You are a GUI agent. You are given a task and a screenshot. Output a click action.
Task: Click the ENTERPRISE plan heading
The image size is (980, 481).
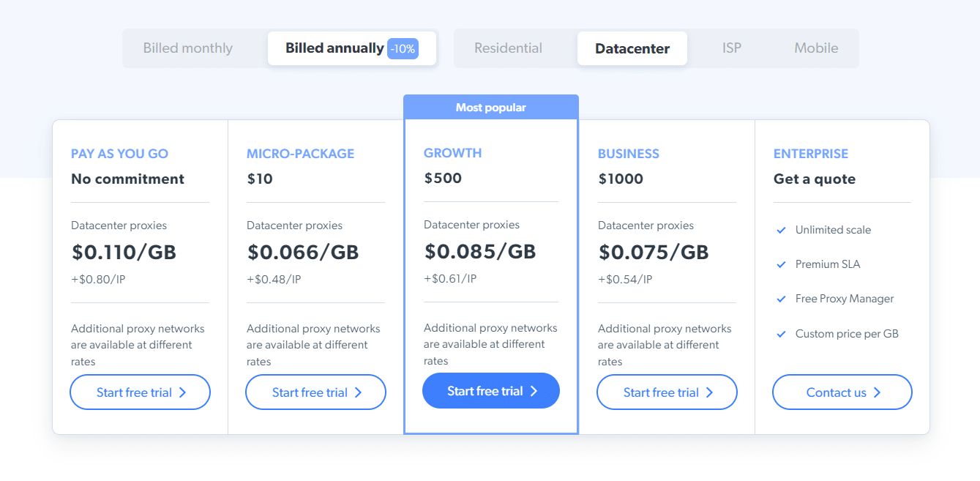(811, 154)
